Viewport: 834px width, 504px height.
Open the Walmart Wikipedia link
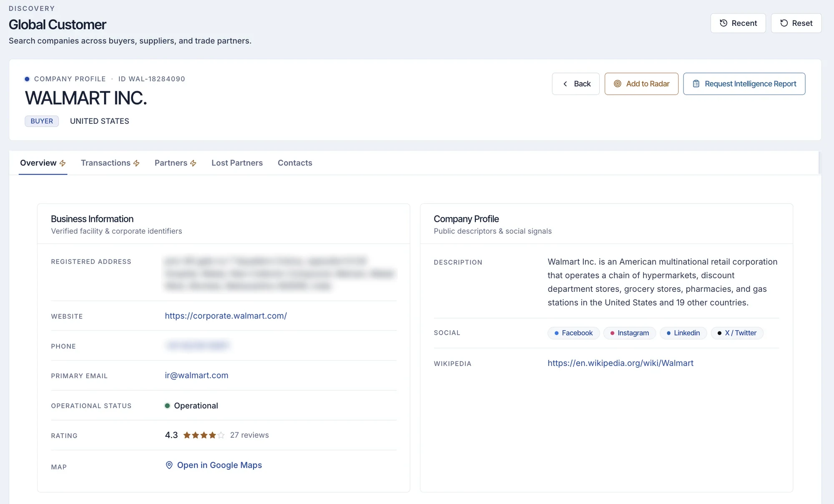[x=620, y=363]
